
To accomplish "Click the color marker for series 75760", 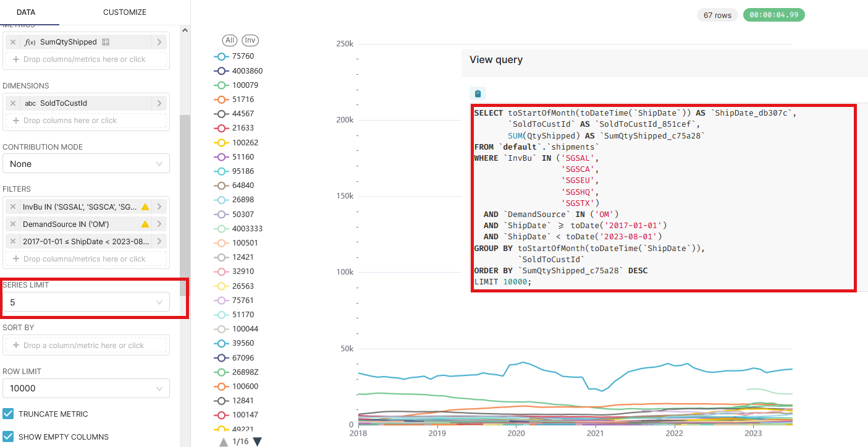I will (220, 56).
